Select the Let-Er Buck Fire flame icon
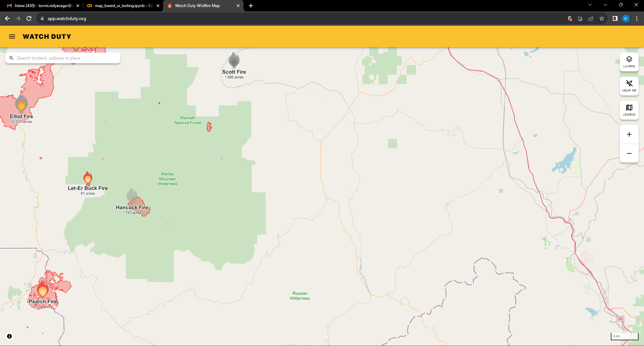644x346 pixels. tap(88, 178)
